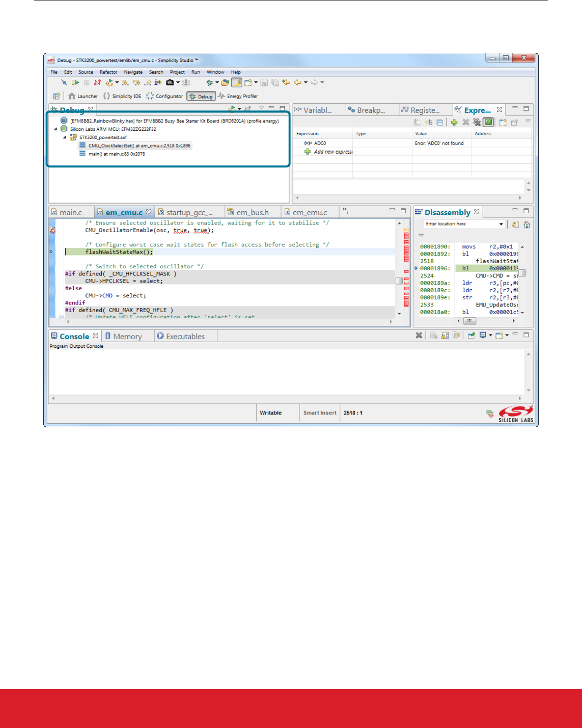Open the Display Selected Console dropdown

click(x=491, y=335)
